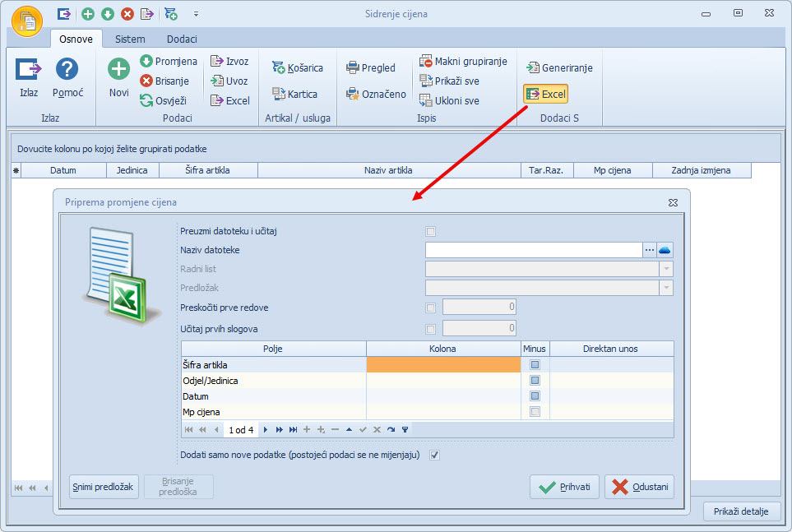Click Brisanje delete icon in Podaci group
This screenshot has width=792, height=532.
[x=146, y=81]
